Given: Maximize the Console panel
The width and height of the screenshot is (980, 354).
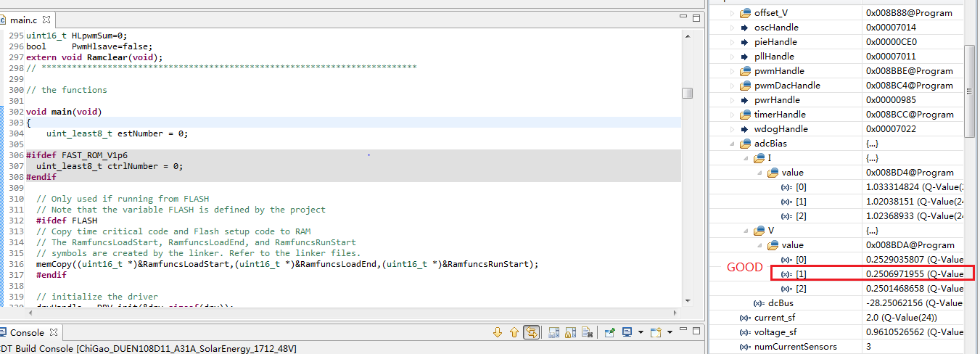Looking at the screenshot, I should point(696,331).
